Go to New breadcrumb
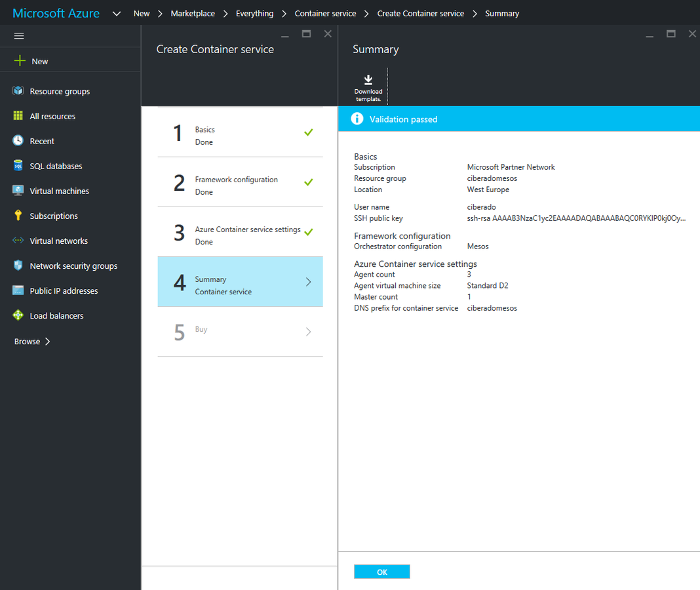Screen dimensions: 700x590 point(142,13)
